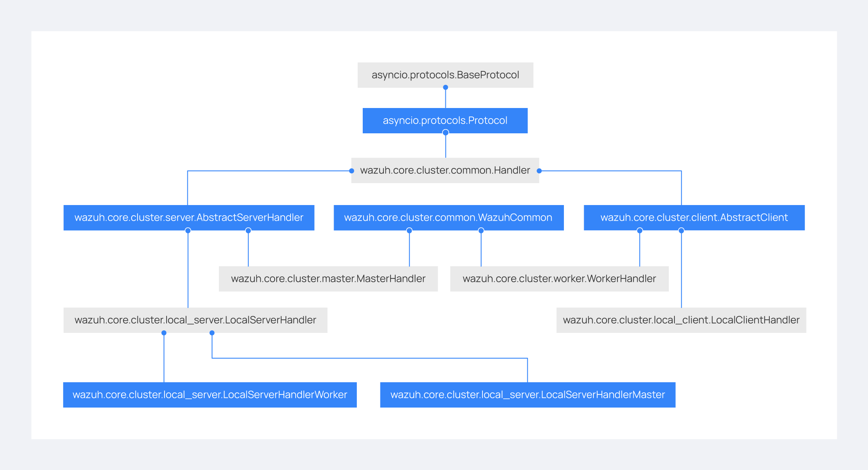868x470 pixels.
Task: Click the asyncio.protocols.BaseProtocol node
Action: pos(445,75)
